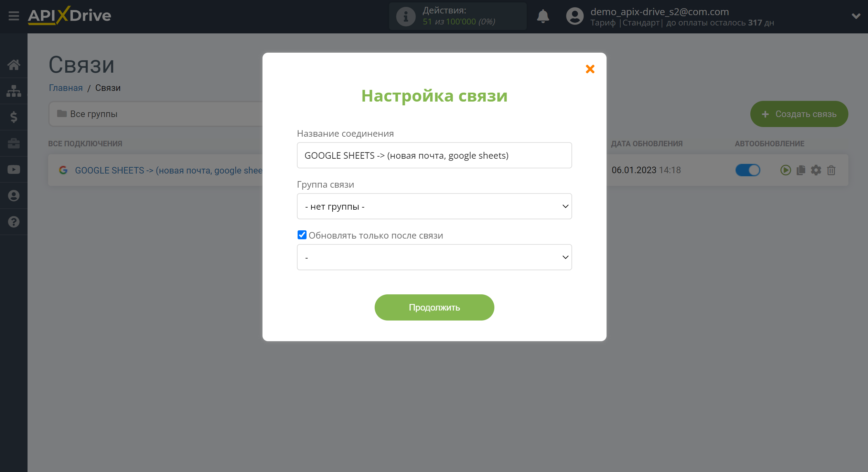The height and width of the screenshot is (472, 868).
Task: Open the user profile icon in sidebar
Action: (14, 196)
